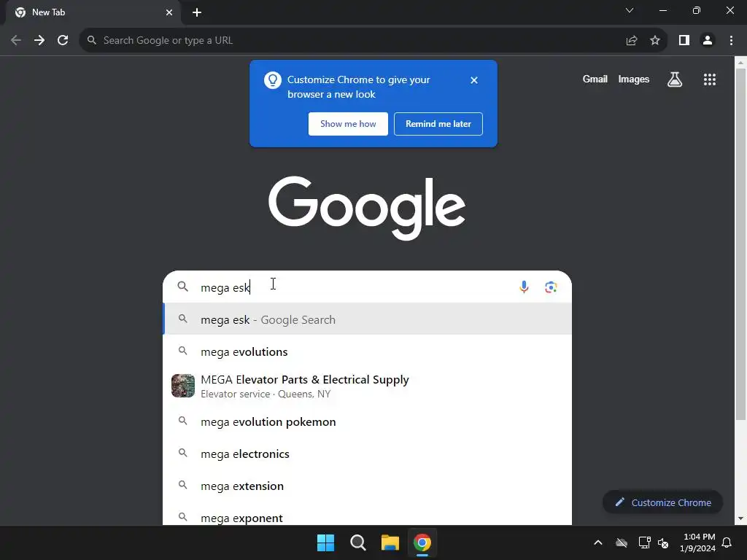747x560 pixels.
Task: Click the browser forward arrow
Action: (x=39, y=41)
